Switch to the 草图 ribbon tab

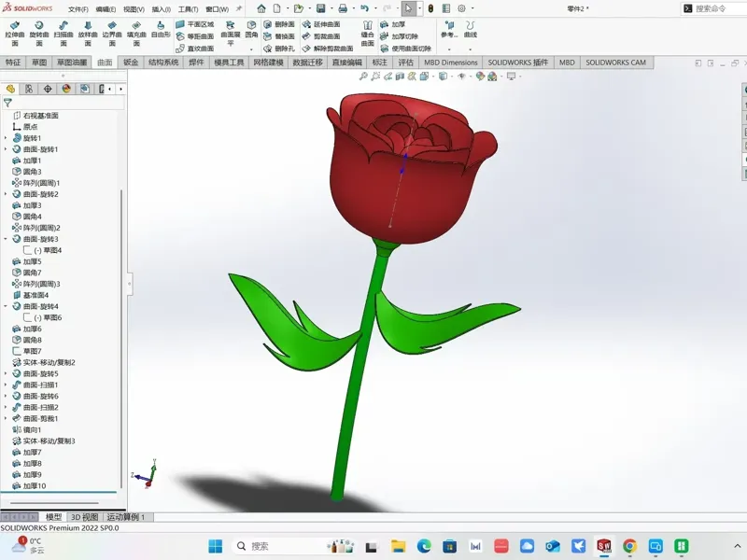39,63
